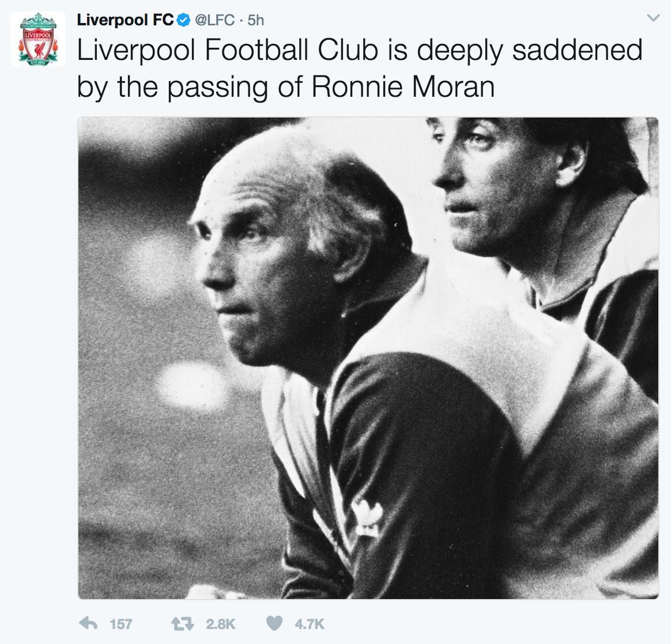This screenshot has height=644, width=671.
Task: Open the tweet via its 5h timestamp
Action: click(255, 20)
